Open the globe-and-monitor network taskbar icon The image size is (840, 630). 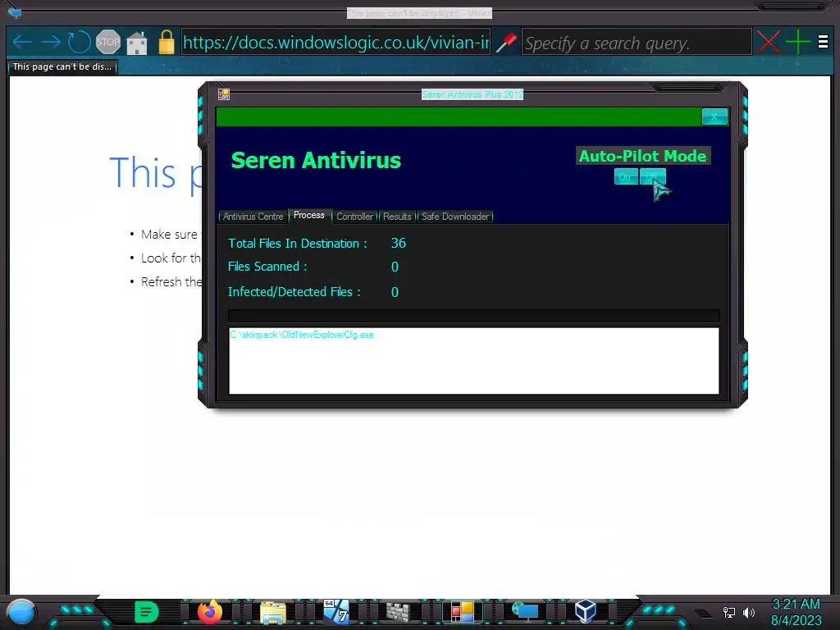(525, 611)
